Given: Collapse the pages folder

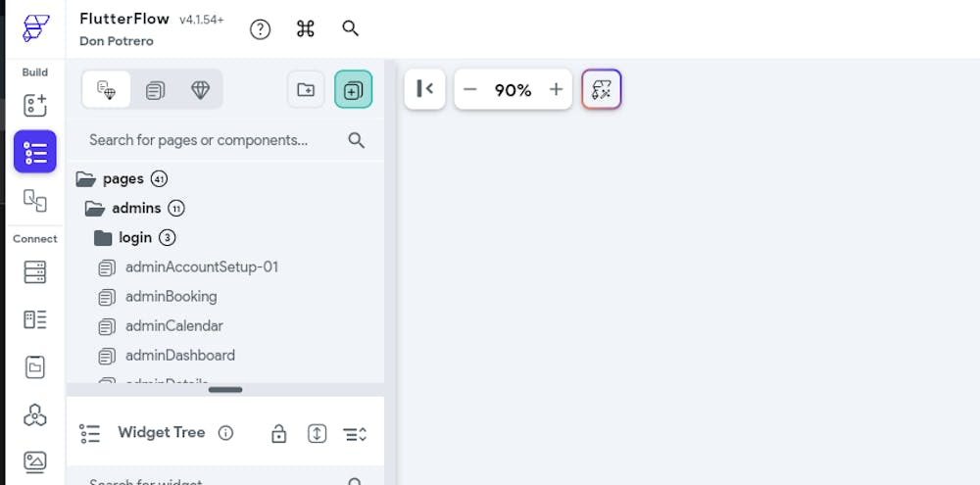Looking at the screenshot, I should [x=86, y=179].
